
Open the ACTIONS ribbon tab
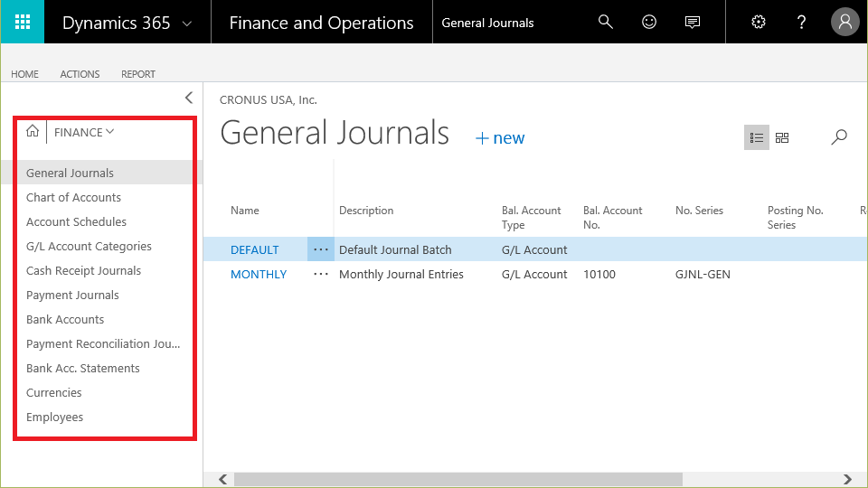point(80,74)
